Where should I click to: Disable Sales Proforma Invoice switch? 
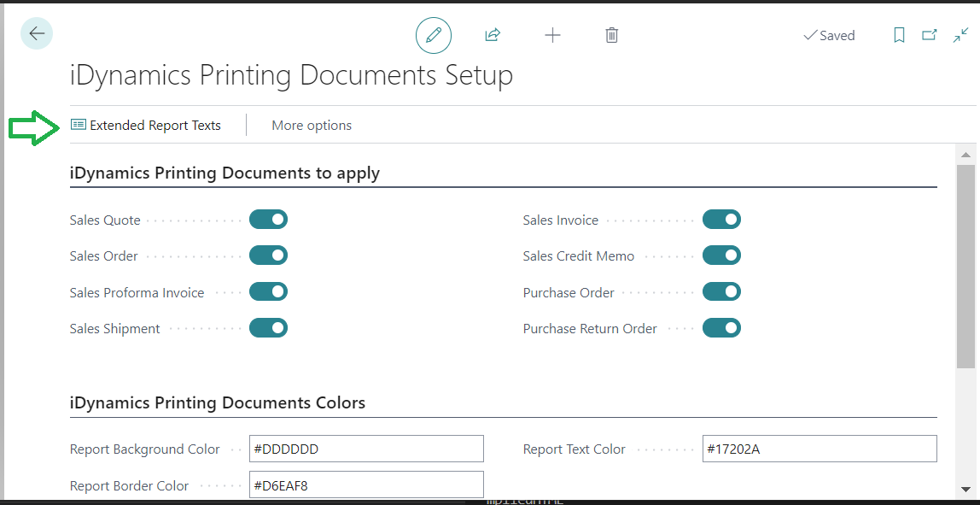click(268, 291)
